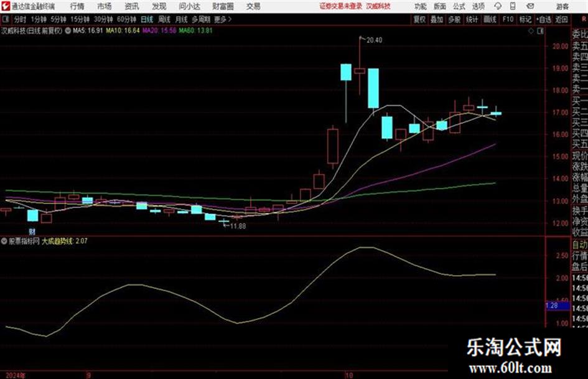Image resolution: width=588 pixels, height=379 pixels.
Task: Open the customer service headset icon
Action: (498, 6)
